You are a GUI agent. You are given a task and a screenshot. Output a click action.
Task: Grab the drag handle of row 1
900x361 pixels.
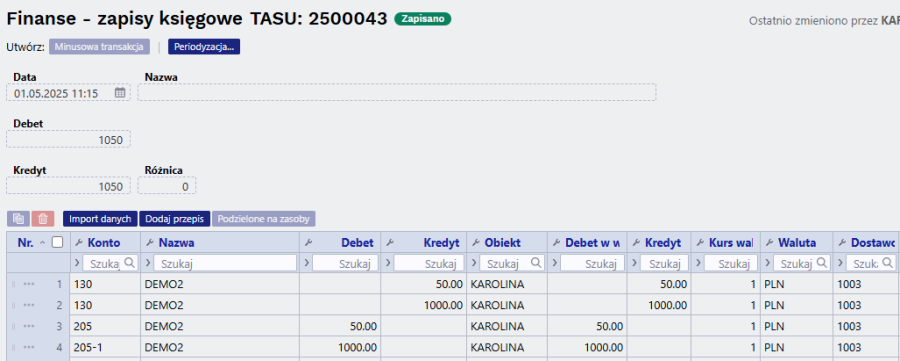pos(13,284)
